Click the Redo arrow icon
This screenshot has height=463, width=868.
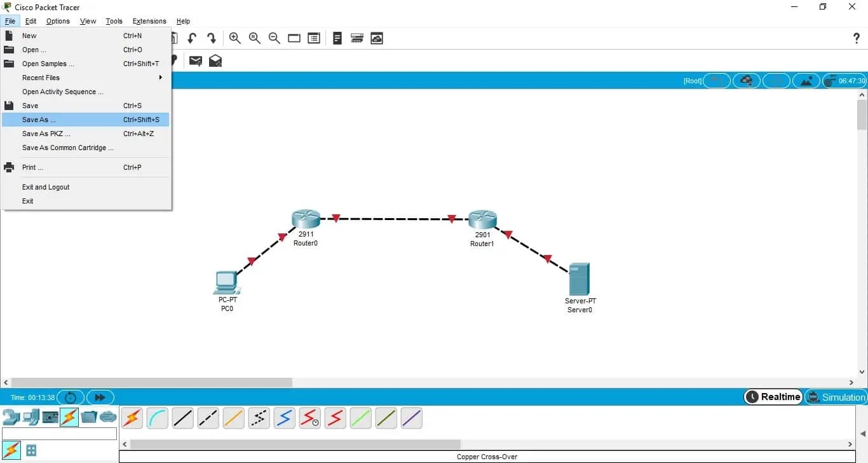click(x=212, y=38)
